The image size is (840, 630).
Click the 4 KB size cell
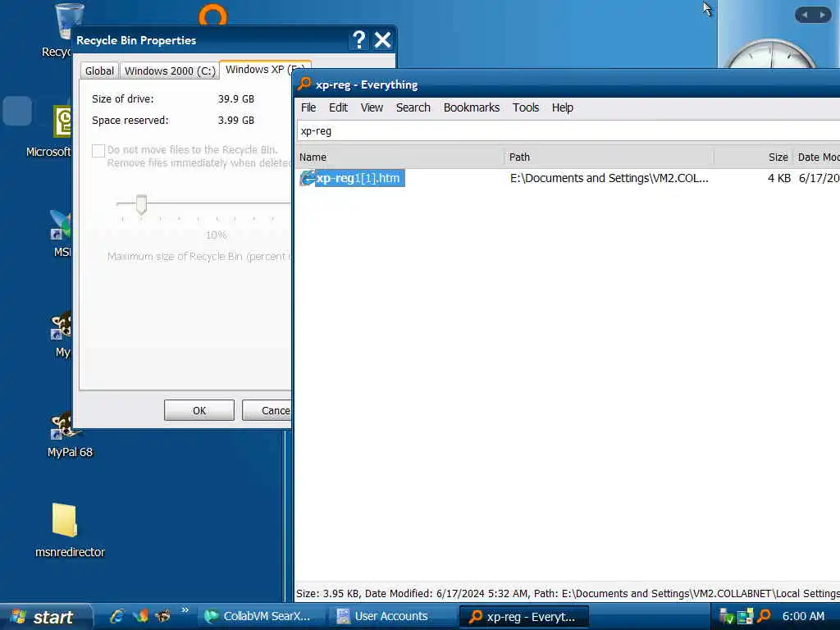pyautogui.click(x=779, y=178)
